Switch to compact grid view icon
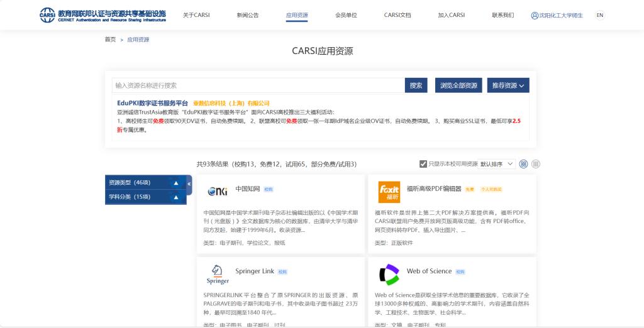Image resolution: width=644 pixels, height=328 pixels. (536, 164)
